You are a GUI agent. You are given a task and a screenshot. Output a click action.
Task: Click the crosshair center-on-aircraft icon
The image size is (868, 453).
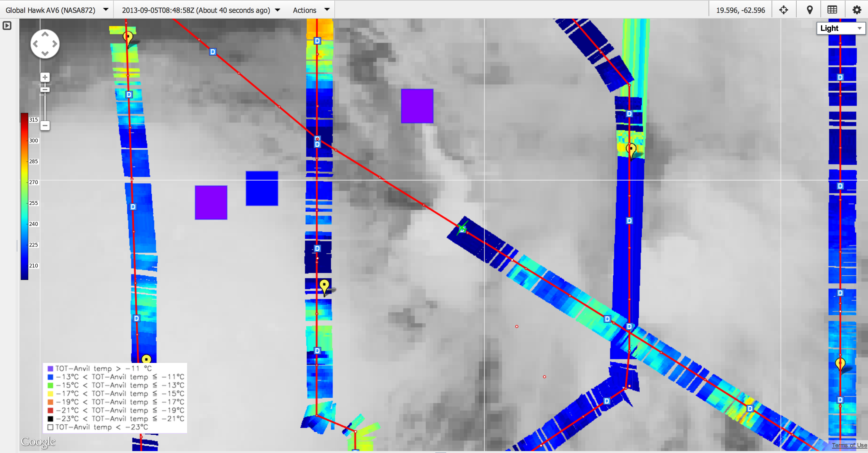pos(783,10)
